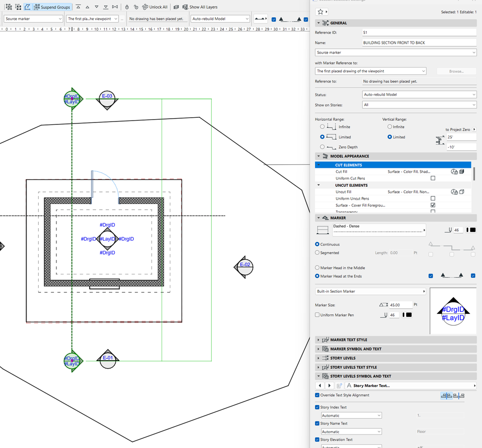This screenshot has height=448, width=482.
Task: Click the Favorites star button in settings
Action: point(320,12)
